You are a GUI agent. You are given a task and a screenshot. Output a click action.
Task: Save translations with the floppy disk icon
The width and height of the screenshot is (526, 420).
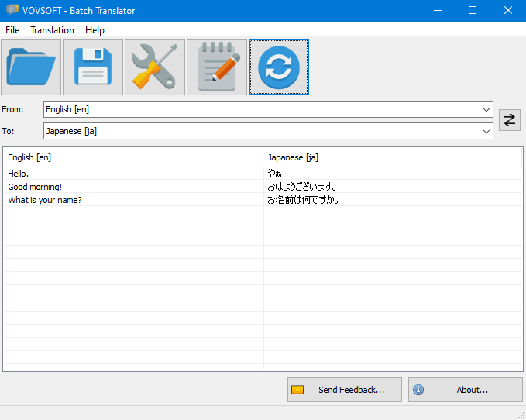pyautogui.click(x=93, y=67)
